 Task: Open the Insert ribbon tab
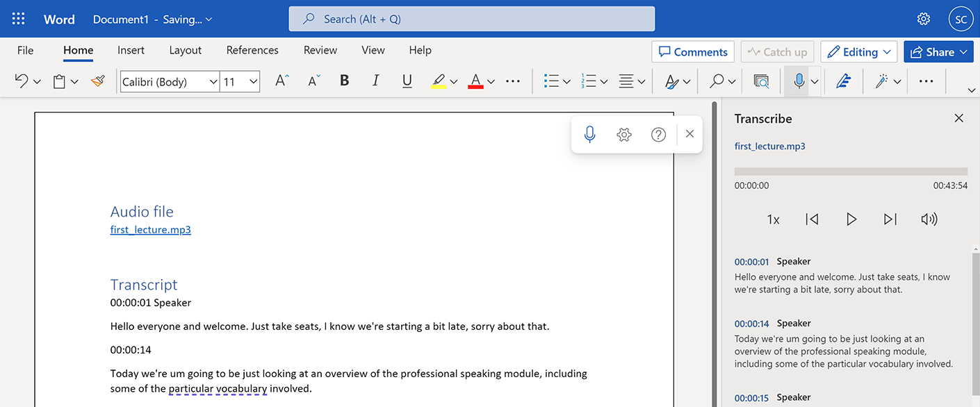pyautogui.click(x=131, y=50)
